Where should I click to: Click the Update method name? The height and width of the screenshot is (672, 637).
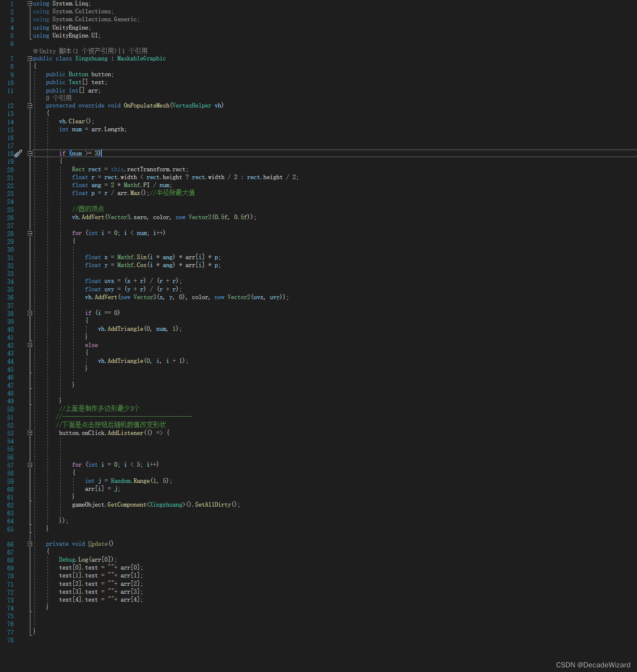click(x=98, y=544)
